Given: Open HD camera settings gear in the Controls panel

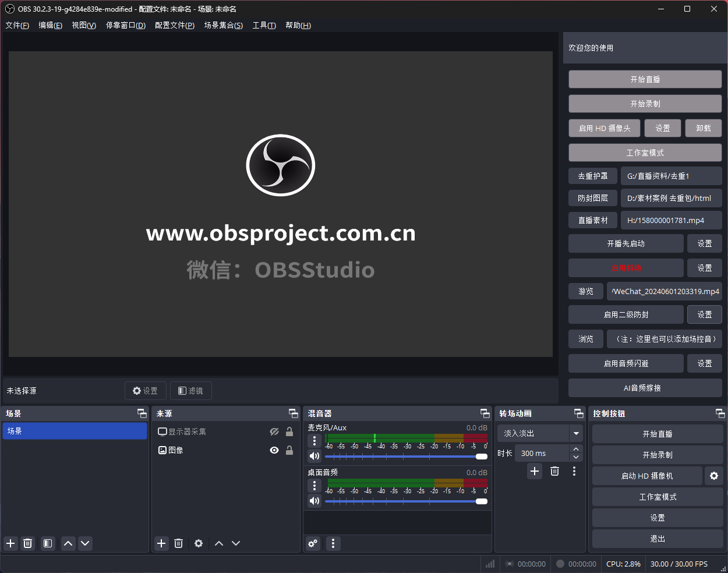Looking at the screenshot, I should 714,476.
